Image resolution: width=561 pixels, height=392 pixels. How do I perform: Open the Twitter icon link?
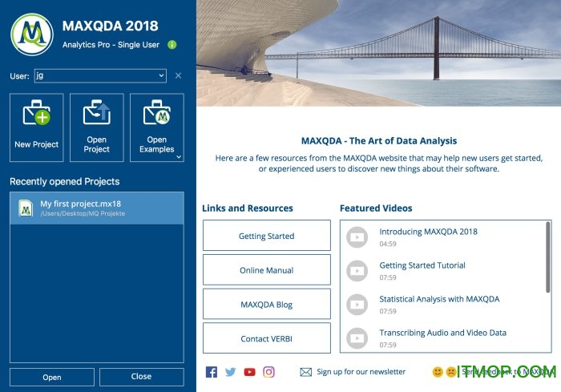tap(231, 372)
